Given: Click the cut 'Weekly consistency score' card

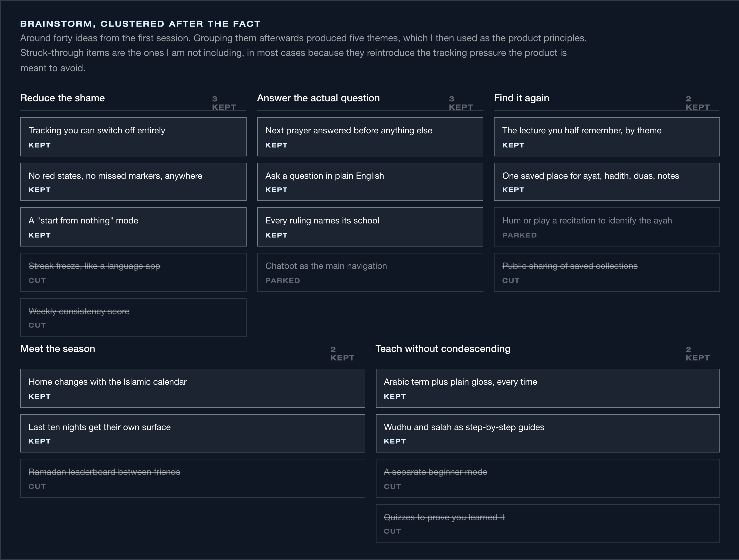Looking at the screenshot, I should [x=133, y=317].
